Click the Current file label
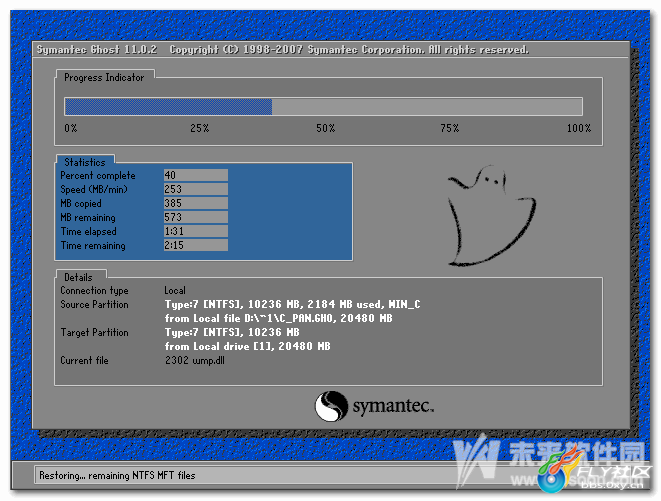Image resolution: width=661 pixels, height=501 pixels. tap(84, 361)
